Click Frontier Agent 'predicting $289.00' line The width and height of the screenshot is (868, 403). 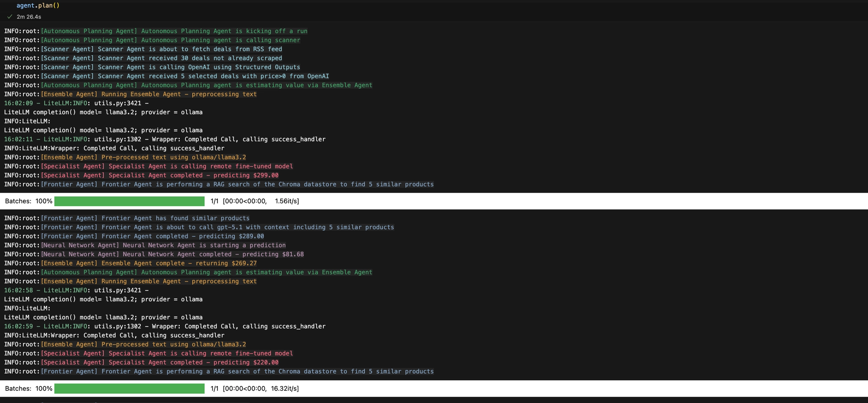[x=134, y=236]
